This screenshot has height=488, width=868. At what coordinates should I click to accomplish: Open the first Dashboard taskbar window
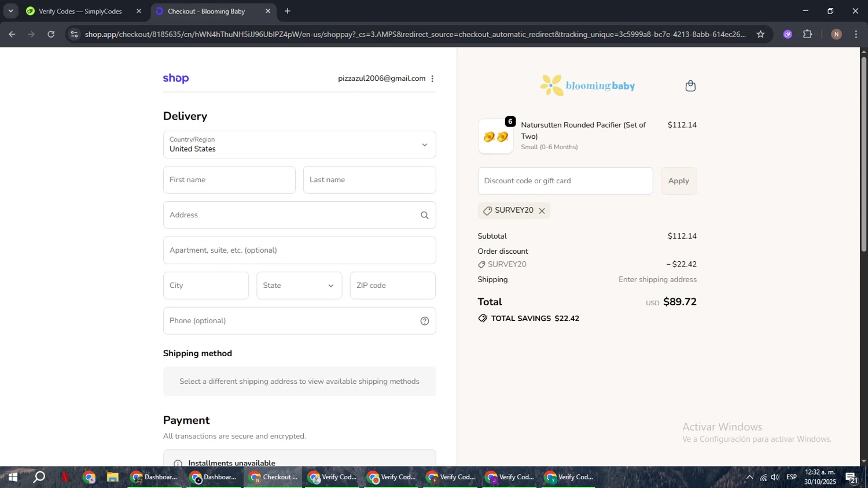pos(154,478)
